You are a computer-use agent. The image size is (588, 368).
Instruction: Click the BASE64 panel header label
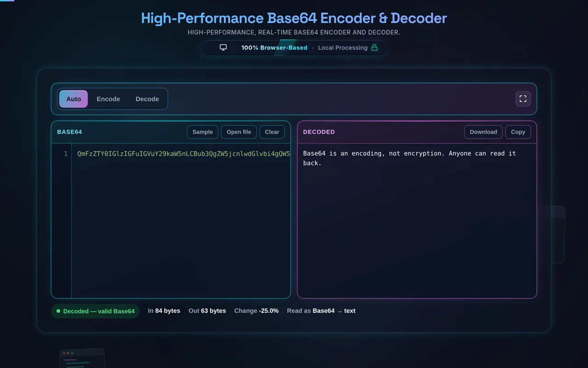69,132
